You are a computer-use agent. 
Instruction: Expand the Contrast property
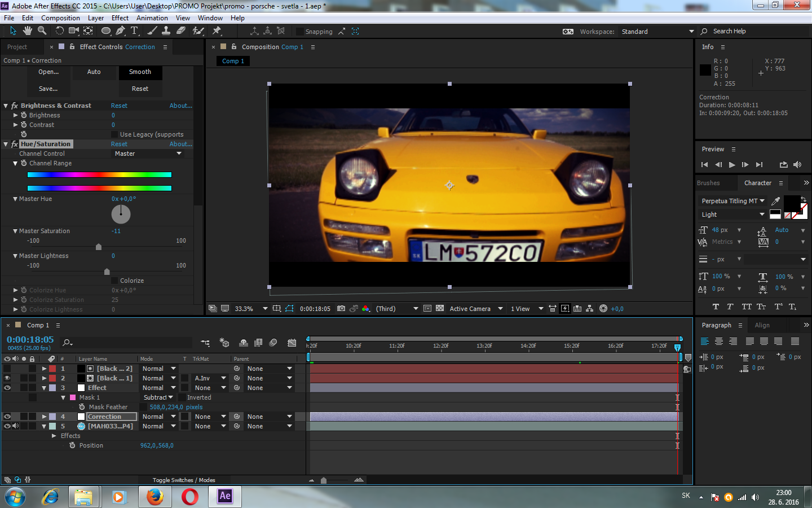pos(16,125)
